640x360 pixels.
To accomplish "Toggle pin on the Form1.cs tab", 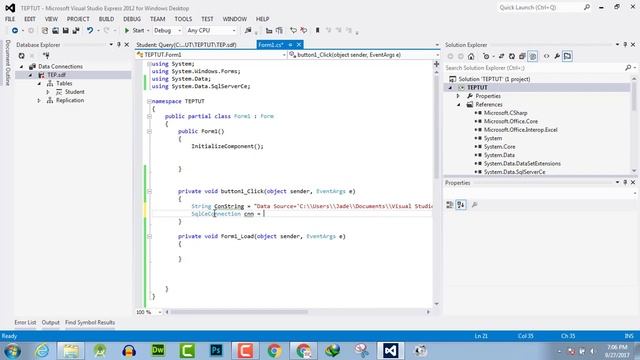I will (290, 44).
